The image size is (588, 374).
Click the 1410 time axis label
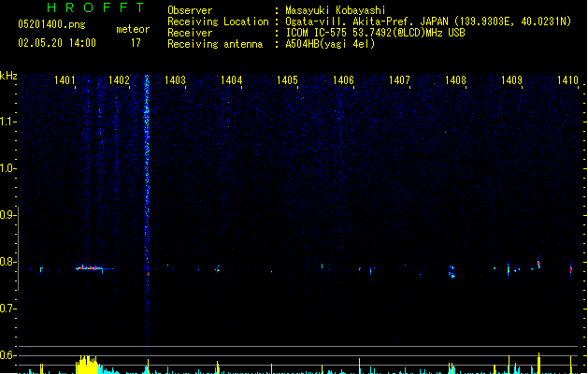[567, 80]
